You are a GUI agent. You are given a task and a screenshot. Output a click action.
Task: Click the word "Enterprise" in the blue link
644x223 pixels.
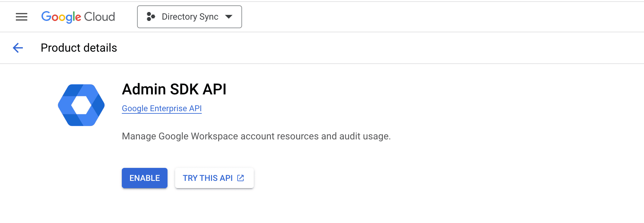click(168, 108)
